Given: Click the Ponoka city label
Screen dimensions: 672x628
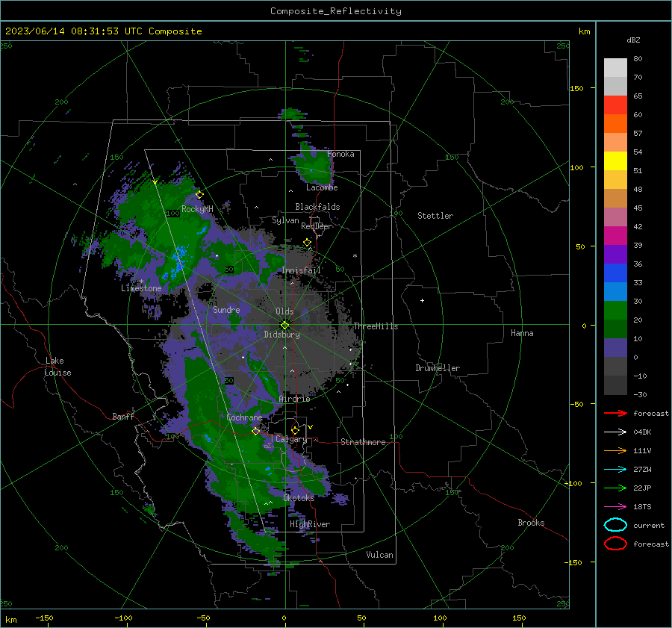Looking at the screenshot, I should pos(340,154).
